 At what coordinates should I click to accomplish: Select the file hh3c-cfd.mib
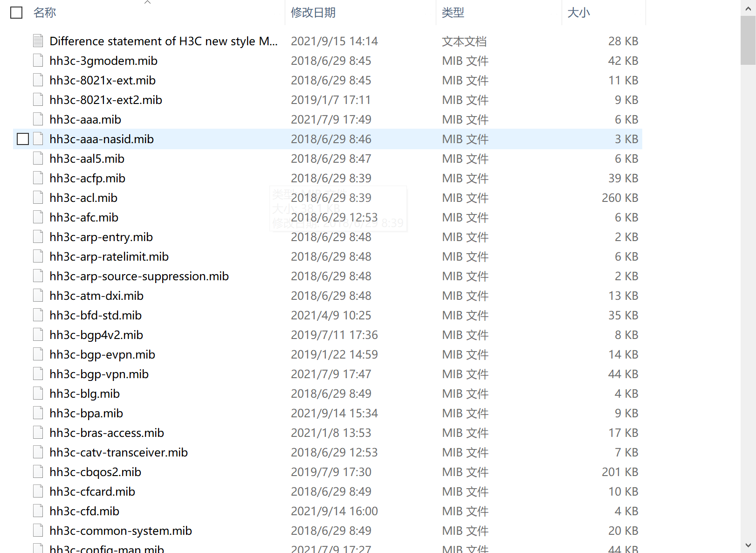click(x=84, y=511)
